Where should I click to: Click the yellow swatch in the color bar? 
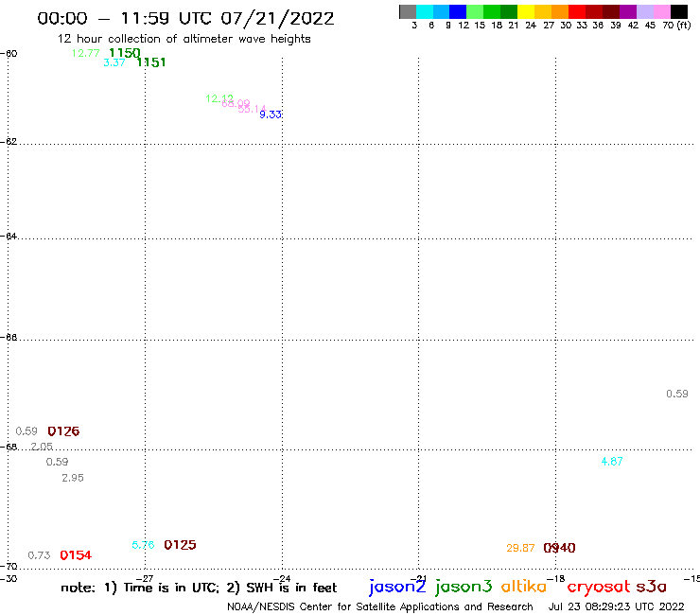pos(526,11)
